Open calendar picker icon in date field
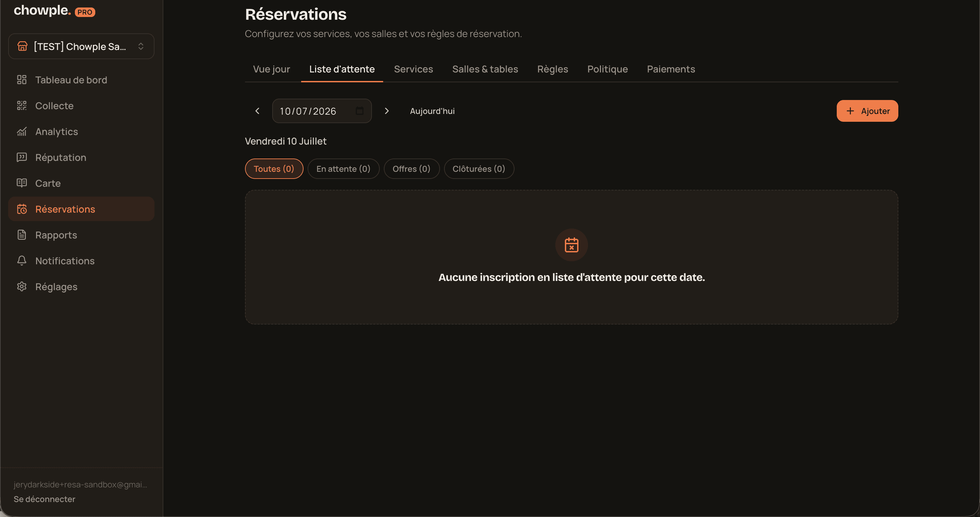Viewport: 980px width, 517px height. [x=360, y=111]
